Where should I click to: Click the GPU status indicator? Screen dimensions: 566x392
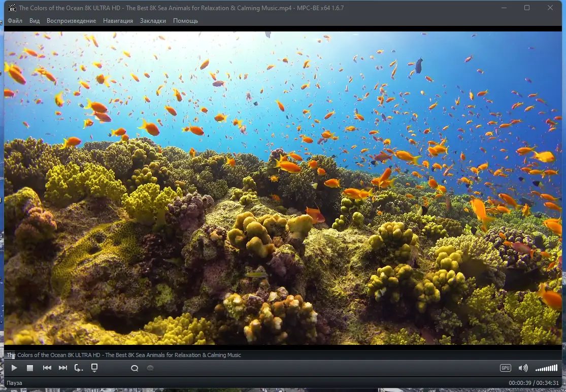[505, 368]
